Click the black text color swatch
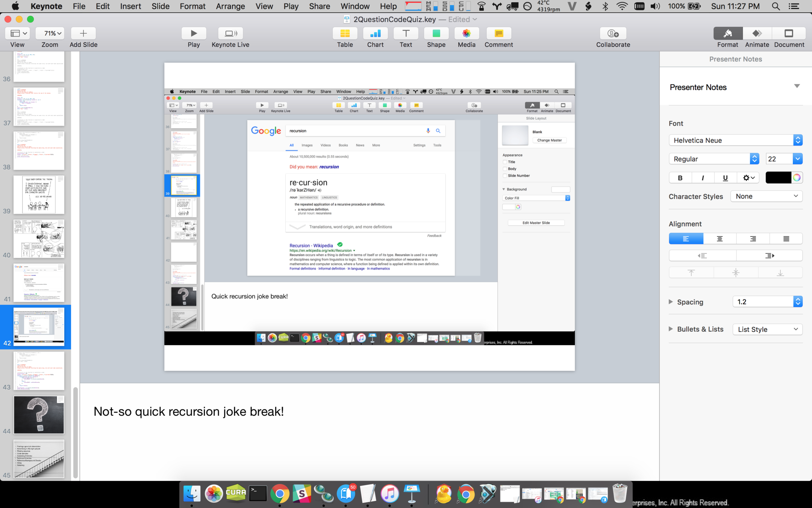 click(778, 178)
